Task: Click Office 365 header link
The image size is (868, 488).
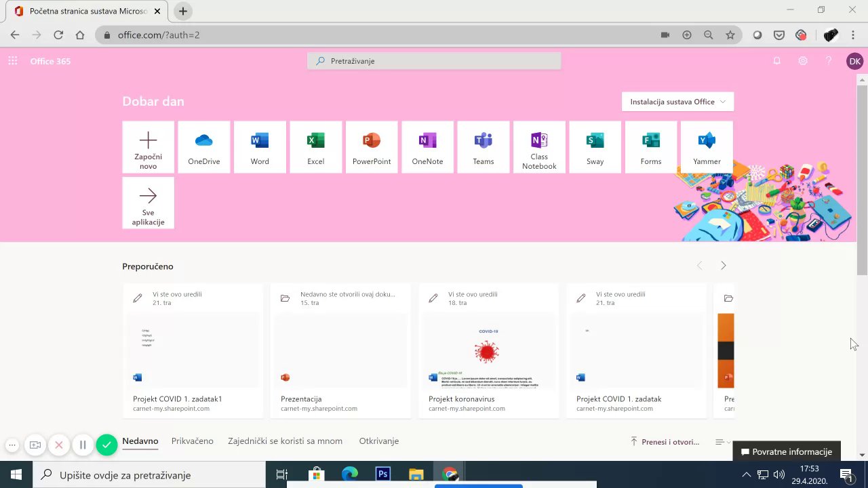Action: pos(50,61)
